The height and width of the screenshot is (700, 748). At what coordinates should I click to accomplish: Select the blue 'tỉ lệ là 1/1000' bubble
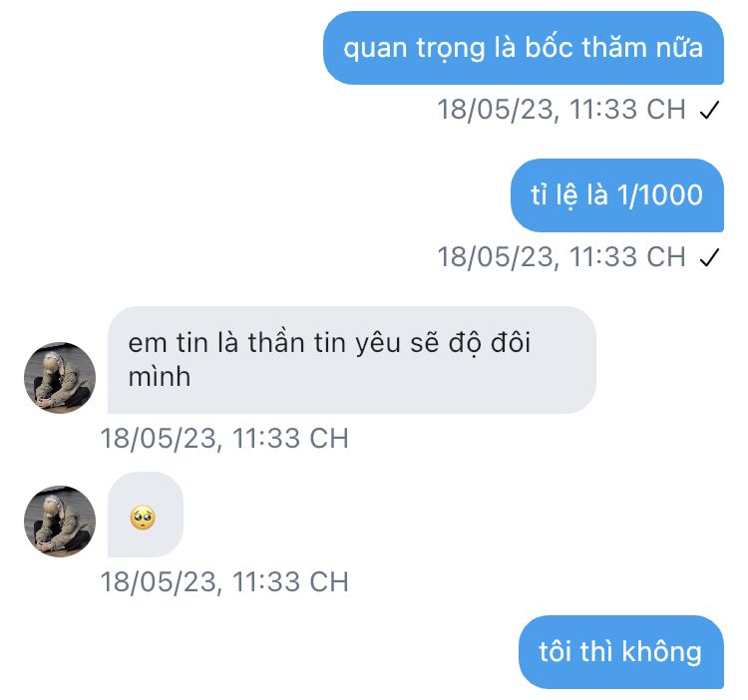[617, 195]
